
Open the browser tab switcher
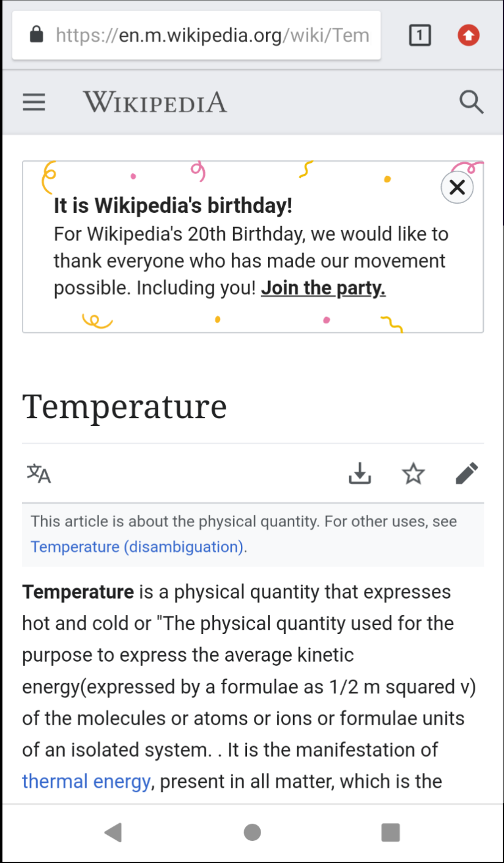point(420,35)
